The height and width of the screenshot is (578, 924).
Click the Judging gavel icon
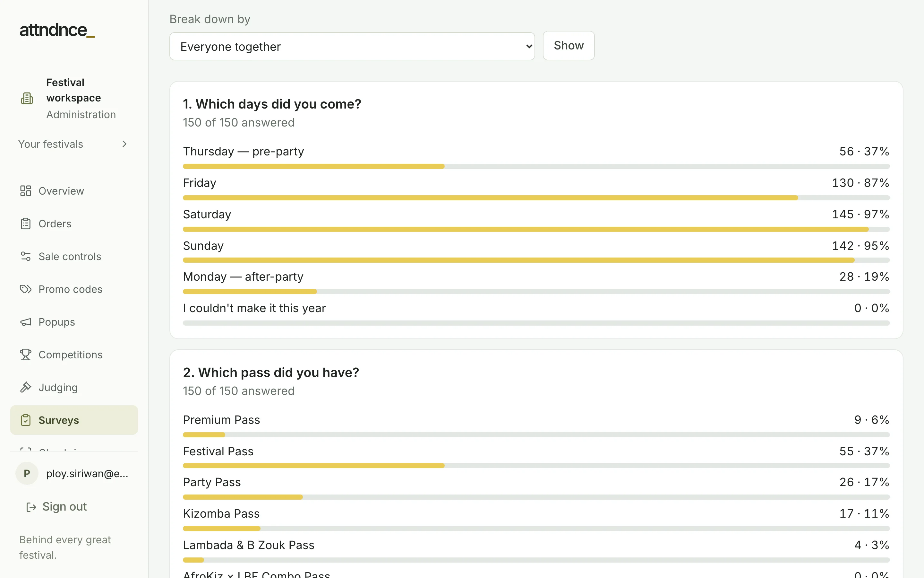point(26,387)
